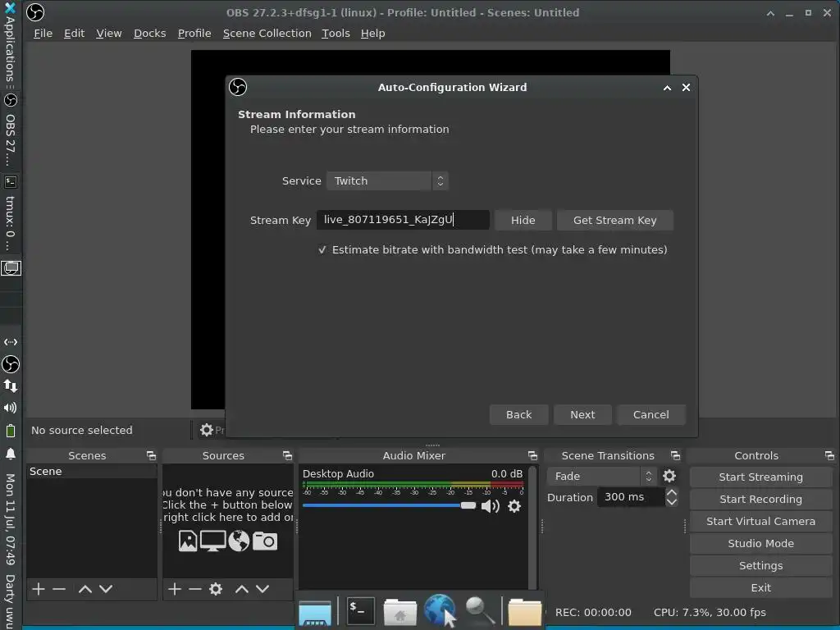Open the terminal icon in bottom dock
The width and height of the screenshot is (840, 630).
point(361,610)
